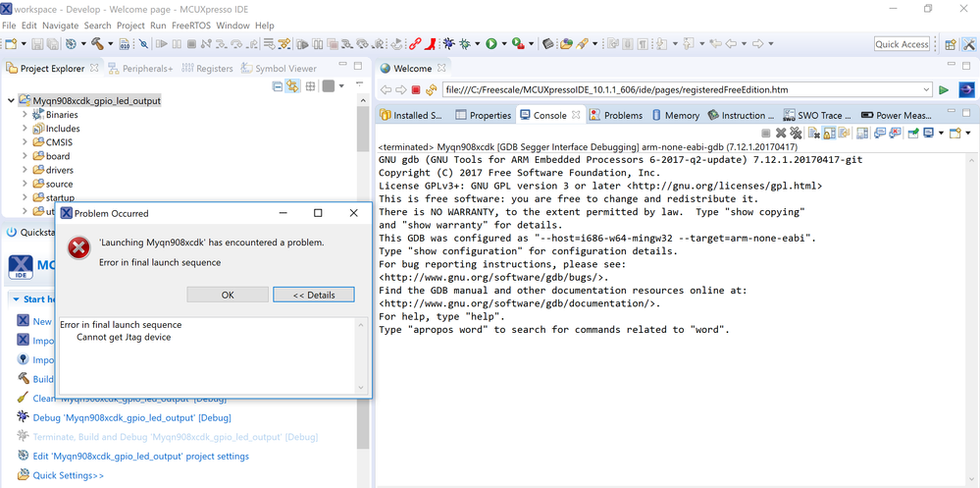Collapse the Myqn908xcdk_gpio_led_output project node
This screenshot has height=488, width=980.
click(x=11, y=100)
